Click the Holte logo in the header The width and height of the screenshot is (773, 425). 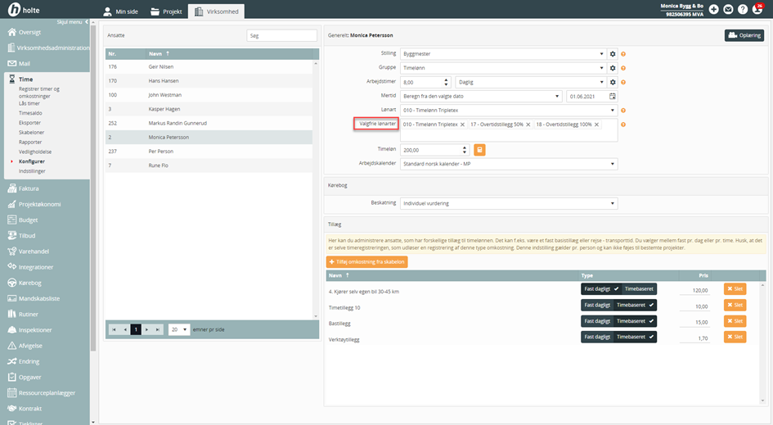click(25, 10)
